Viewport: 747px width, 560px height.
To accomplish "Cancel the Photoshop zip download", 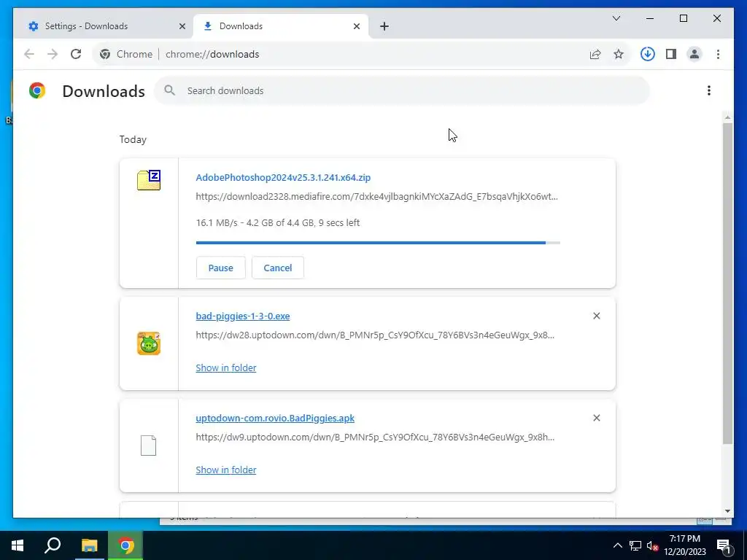I will click(278, 268).
